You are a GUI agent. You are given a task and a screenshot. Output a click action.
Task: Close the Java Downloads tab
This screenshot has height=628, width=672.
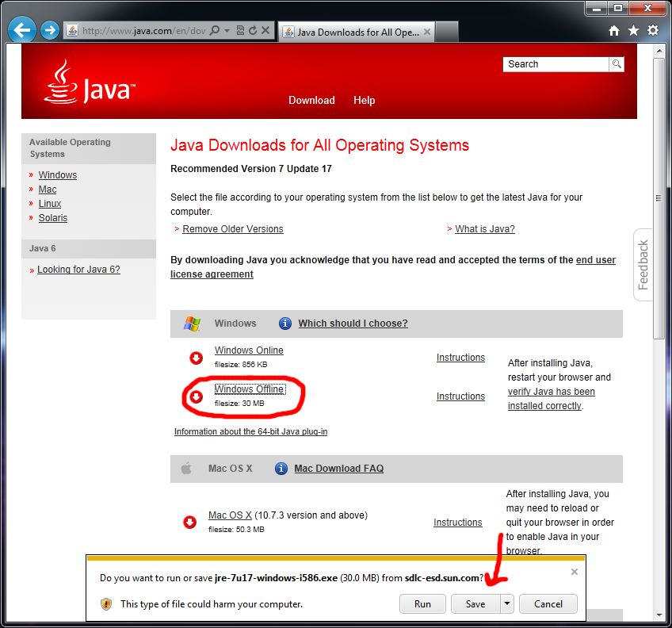(x=427, y=32)
